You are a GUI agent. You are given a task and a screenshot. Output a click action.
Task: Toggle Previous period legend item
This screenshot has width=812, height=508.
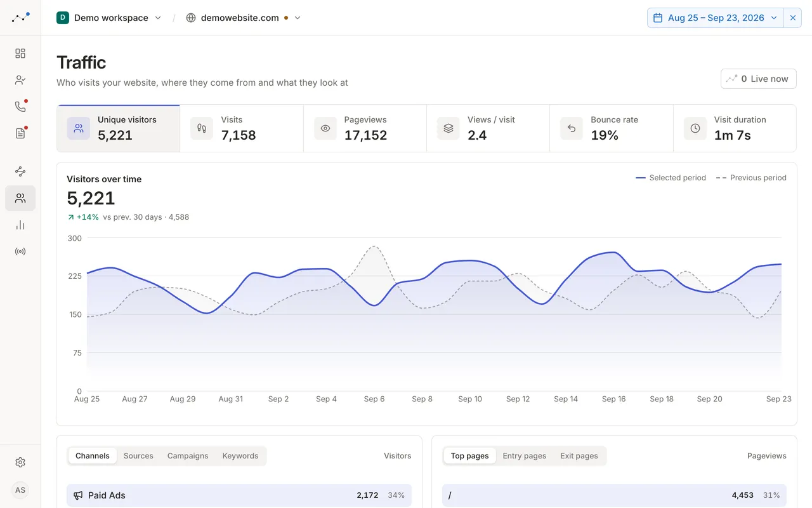click(751, 178)
